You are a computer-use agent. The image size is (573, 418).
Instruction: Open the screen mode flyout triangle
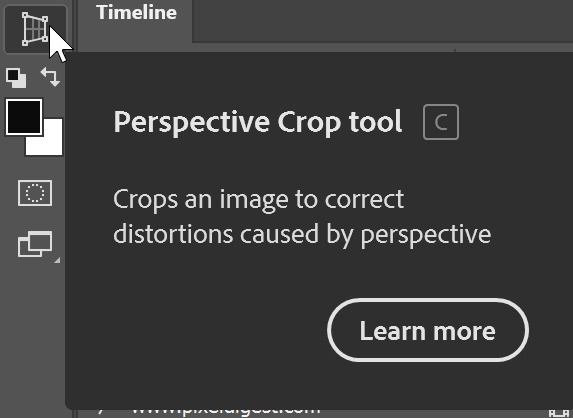point(57,260)
